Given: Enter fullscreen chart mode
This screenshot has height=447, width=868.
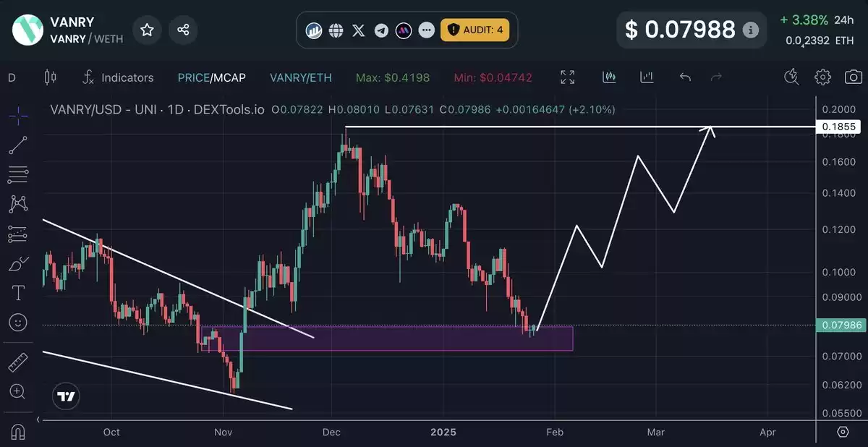Looking at the screenshot, I should coord(568,77).
